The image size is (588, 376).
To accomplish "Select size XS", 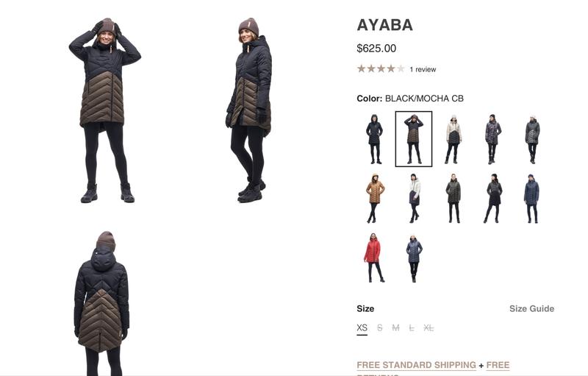I will [x=362, y=328].
